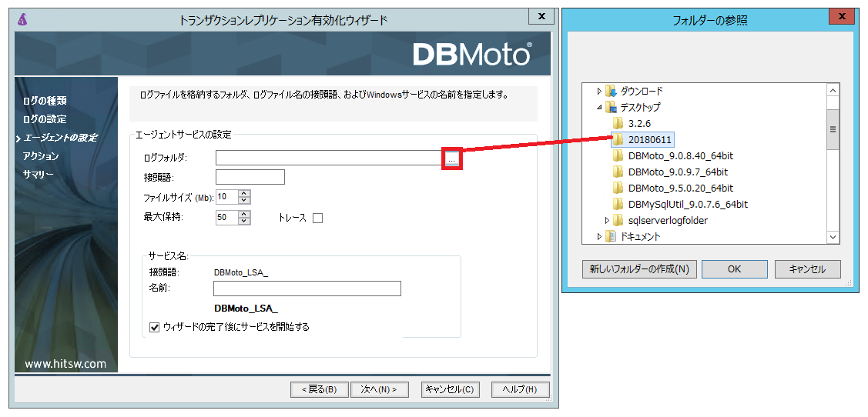
Task: Click 新しいフォルダーの作成(N) button
Action: click(x=638, y=269)
